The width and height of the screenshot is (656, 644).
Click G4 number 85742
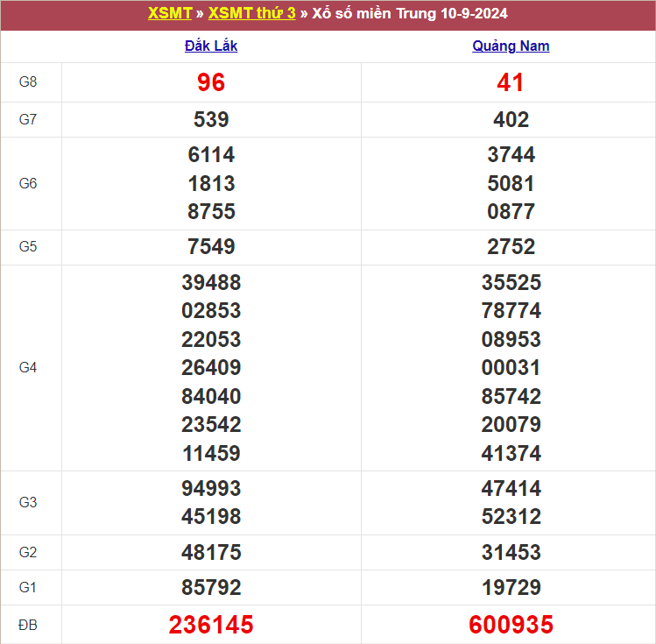tap(511, 396)
